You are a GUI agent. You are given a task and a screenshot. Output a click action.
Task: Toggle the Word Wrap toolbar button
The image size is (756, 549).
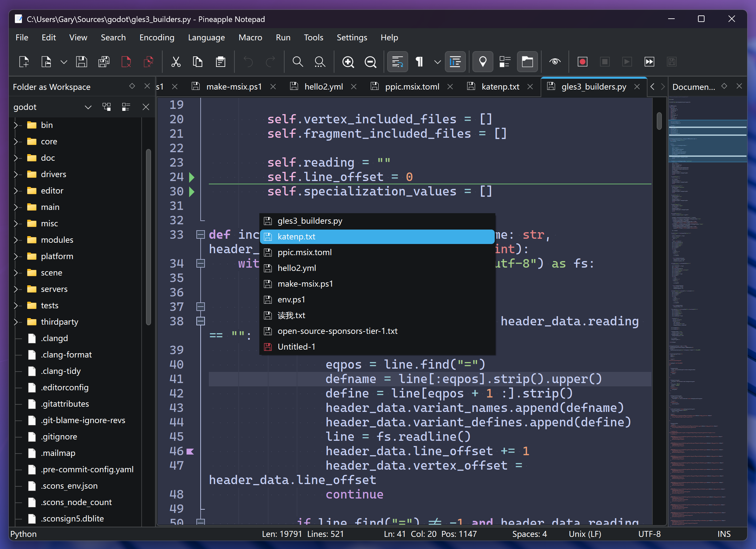point(398,62)
